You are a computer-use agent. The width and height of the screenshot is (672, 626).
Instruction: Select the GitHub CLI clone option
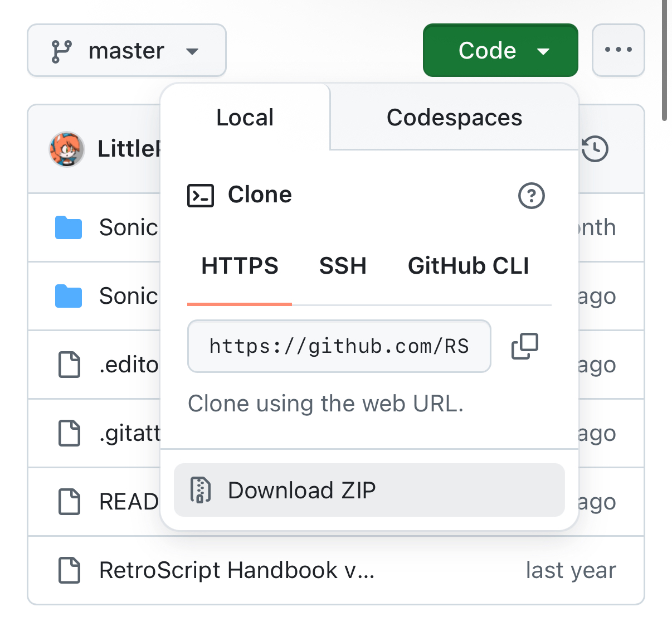click(469, 266)
